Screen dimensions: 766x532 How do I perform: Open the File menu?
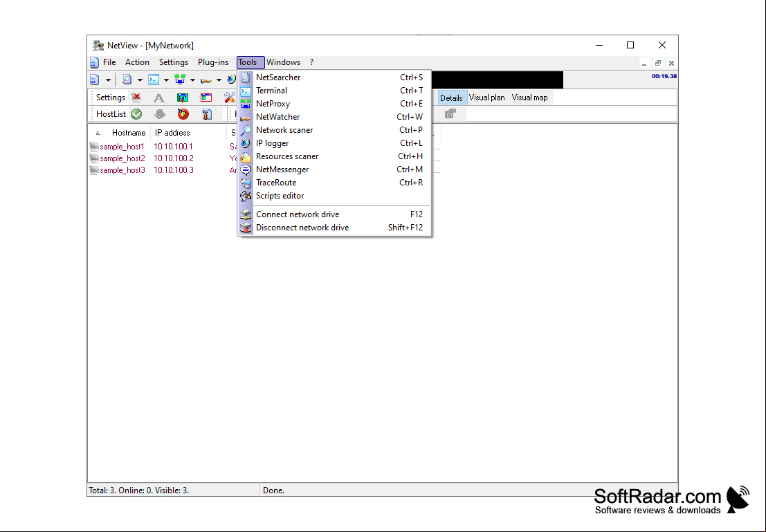point(109,62)
